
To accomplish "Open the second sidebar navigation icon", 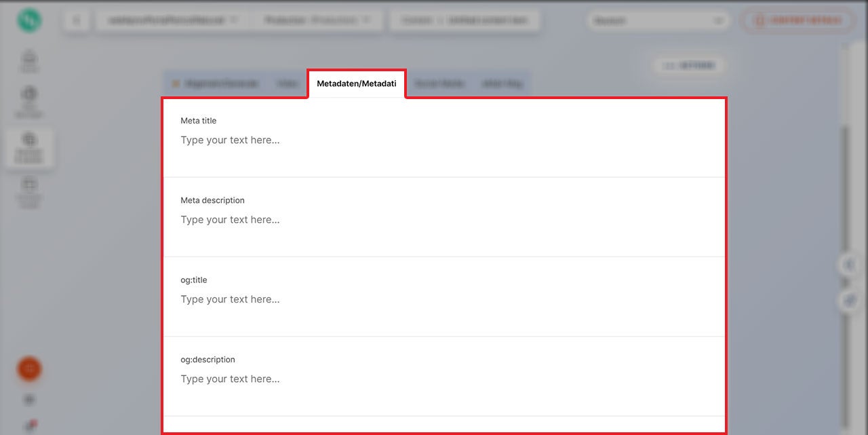I will (29, 100).
